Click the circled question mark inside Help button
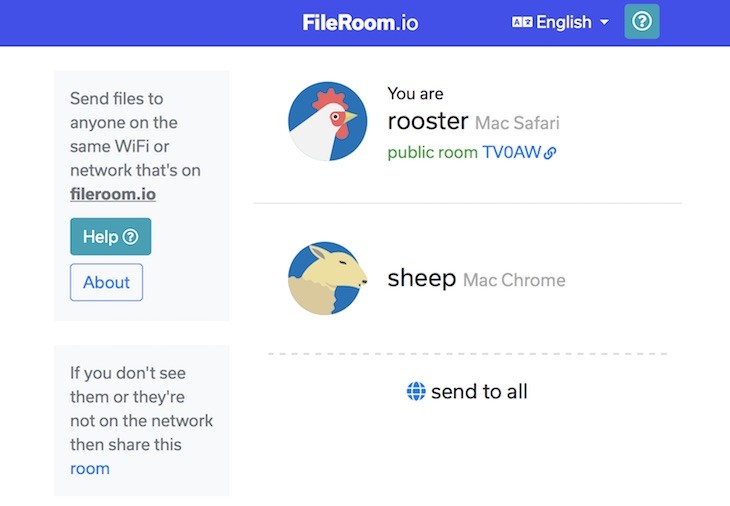730x506 pixels. pos(130,236)
